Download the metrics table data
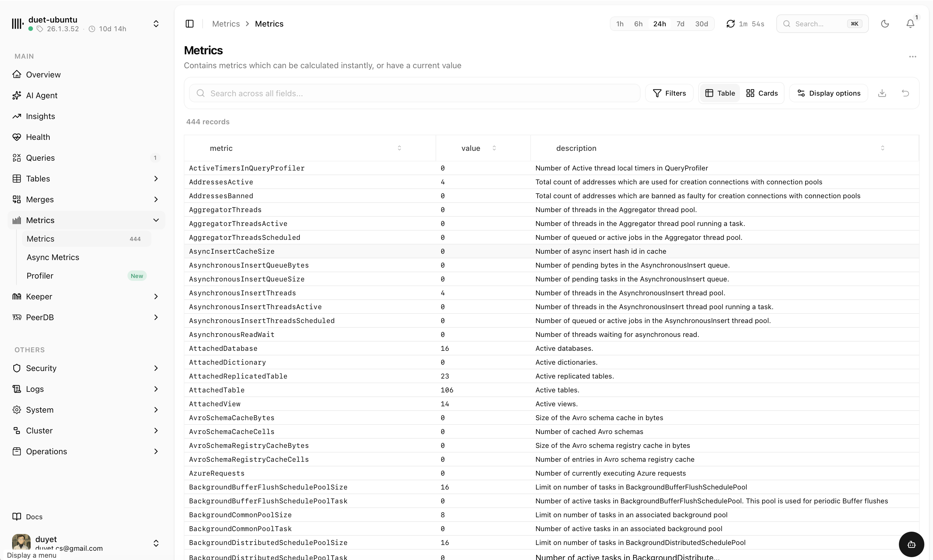Image resolution: width=933 pixels, height=560 pixels. point(882,93)
